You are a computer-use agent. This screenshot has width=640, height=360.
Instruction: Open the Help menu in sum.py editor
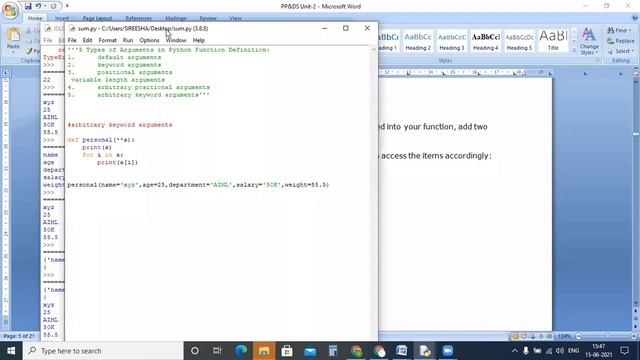[x=199, y=40]
